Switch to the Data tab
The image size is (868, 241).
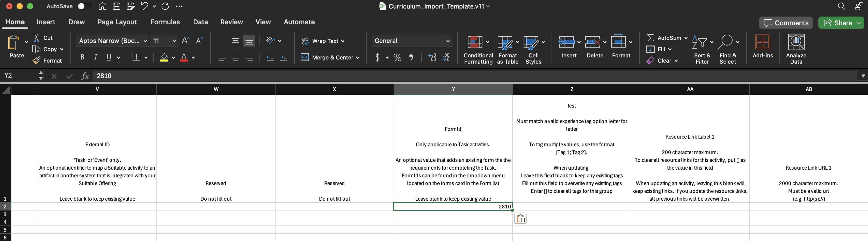coord(200,22)
